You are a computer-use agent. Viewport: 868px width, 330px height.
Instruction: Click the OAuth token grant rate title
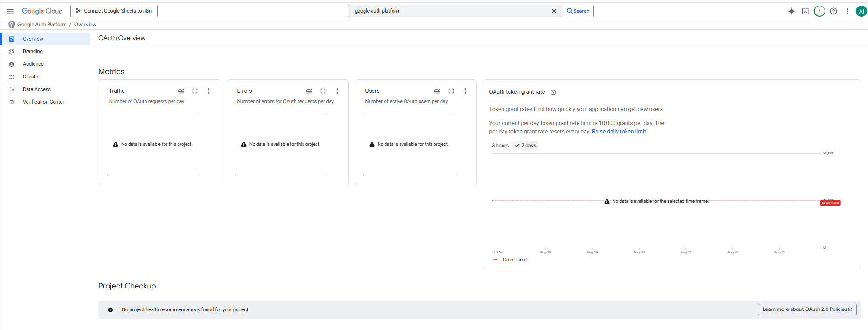[517, 92]
